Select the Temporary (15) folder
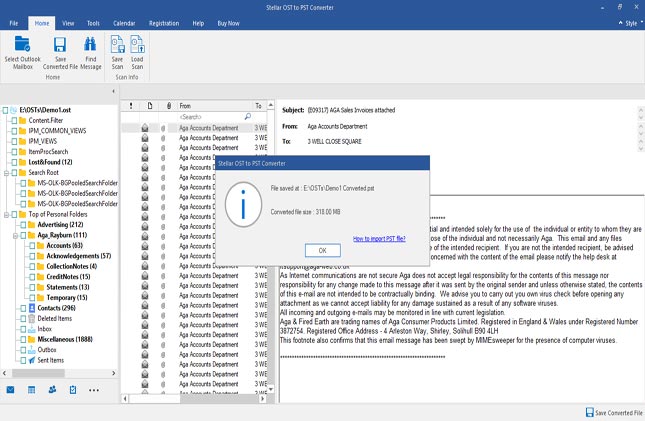This screenshot has height=421, width=645. pos(67,298)
